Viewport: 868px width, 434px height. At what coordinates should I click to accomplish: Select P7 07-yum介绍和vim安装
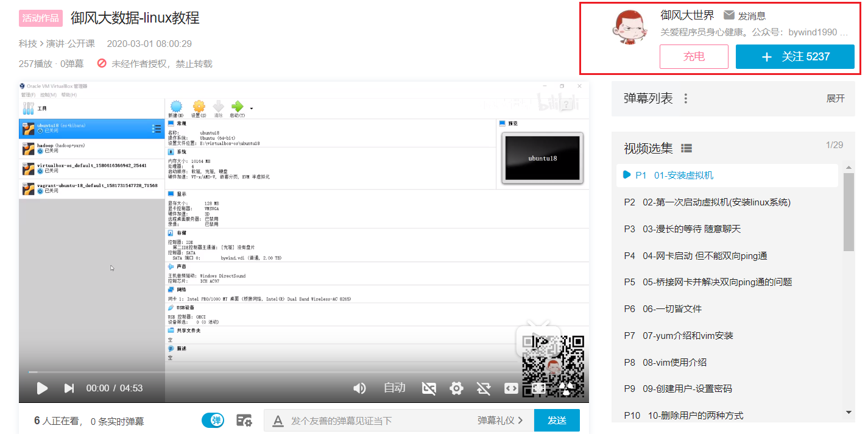(x=727, y=336)
